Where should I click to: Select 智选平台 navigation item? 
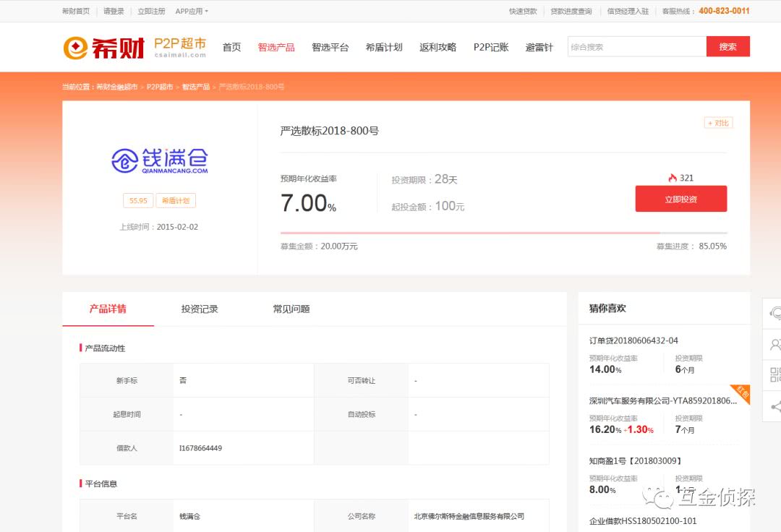[x=330, y=47]
